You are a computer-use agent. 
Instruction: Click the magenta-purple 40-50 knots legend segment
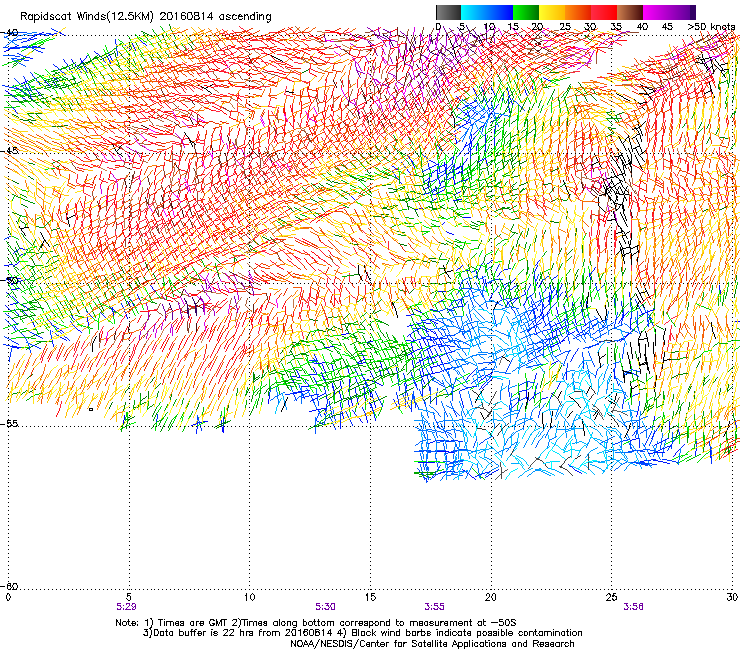(669, 12)
